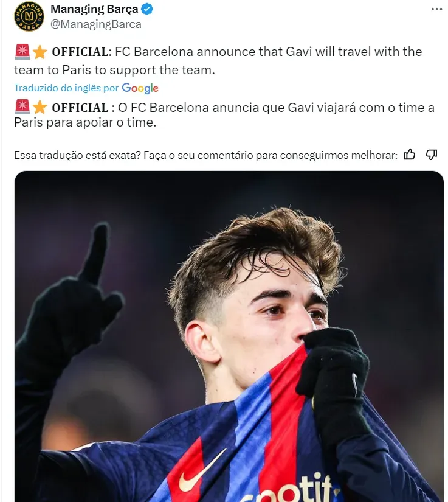Rate the translation with thumbs up

click(x=410, y=155)
